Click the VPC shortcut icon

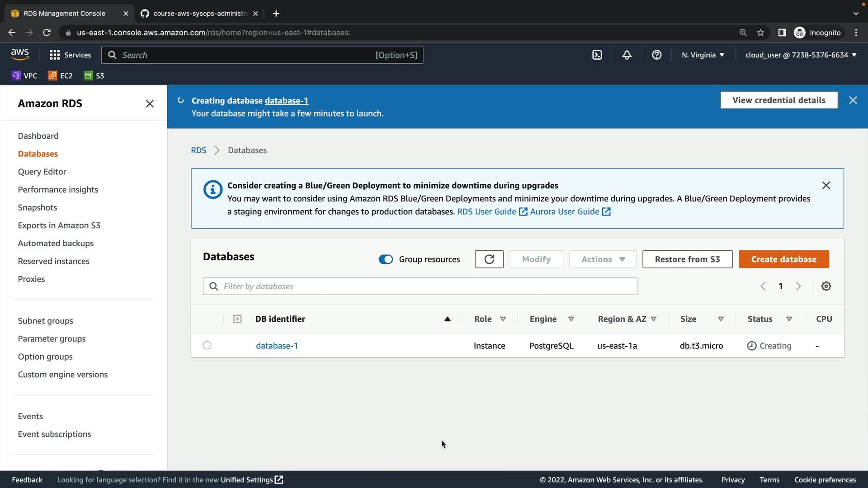(x=16, y=75)
